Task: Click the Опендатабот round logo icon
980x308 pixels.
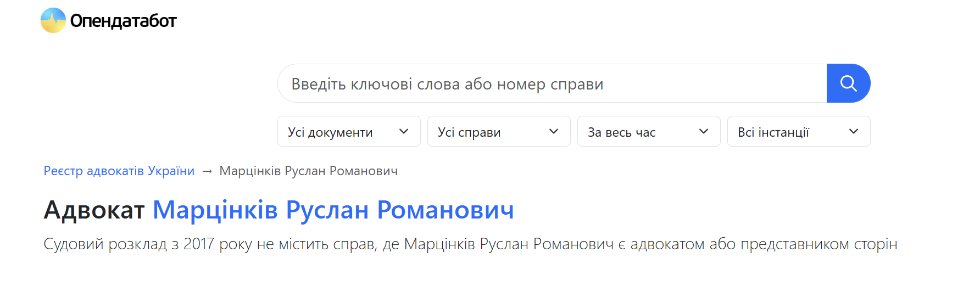Action: coord(53,20)
